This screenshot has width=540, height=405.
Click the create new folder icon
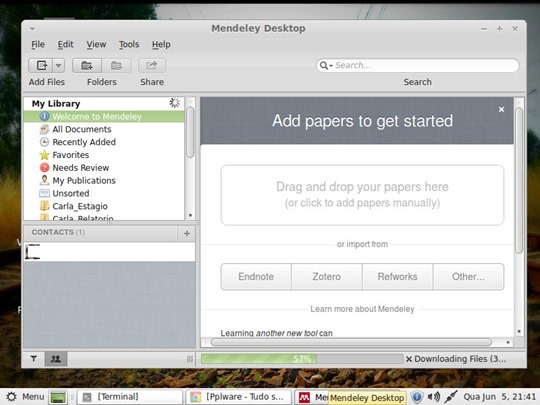(87, 65)
